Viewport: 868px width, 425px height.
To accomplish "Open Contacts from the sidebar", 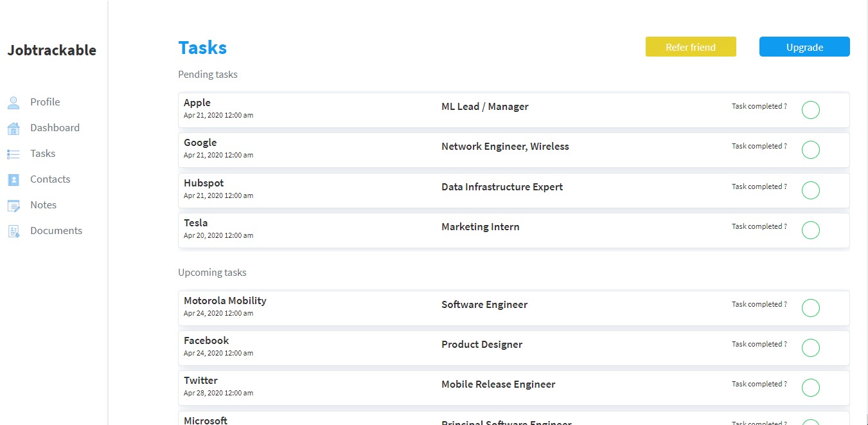I will 50,179.
